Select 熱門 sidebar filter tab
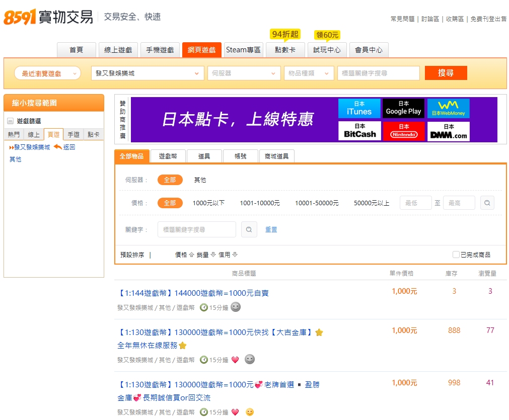The image size is (509, 420). click(x=14, y=134)
